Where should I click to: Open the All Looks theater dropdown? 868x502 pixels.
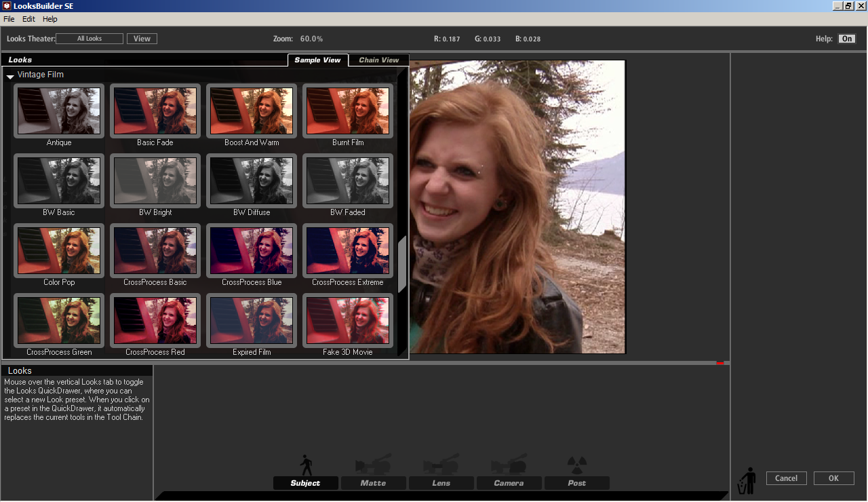[x=90, y=39]
